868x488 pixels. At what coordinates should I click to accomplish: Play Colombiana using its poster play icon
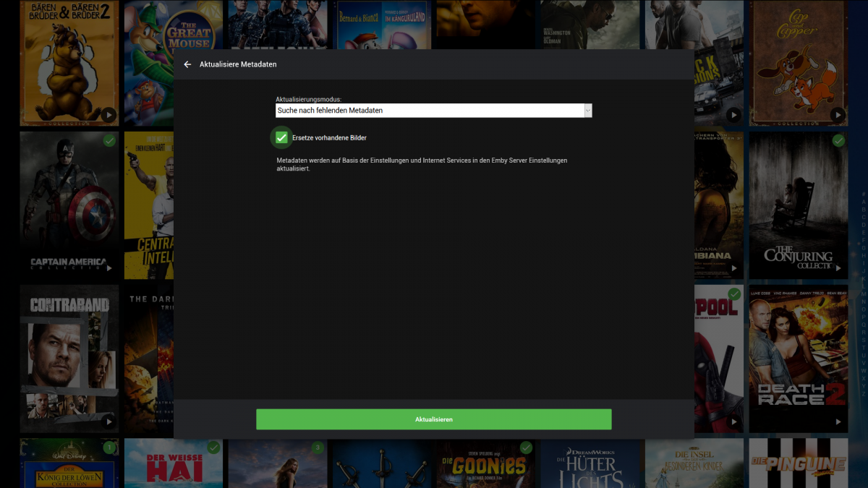tap(733, 267)
